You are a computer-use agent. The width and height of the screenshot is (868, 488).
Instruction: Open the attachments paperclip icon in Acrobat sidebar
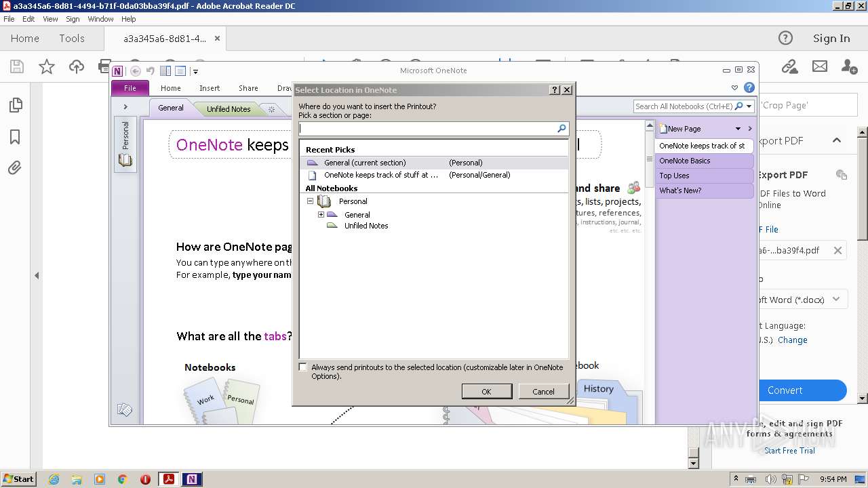(x=15, y=167)
